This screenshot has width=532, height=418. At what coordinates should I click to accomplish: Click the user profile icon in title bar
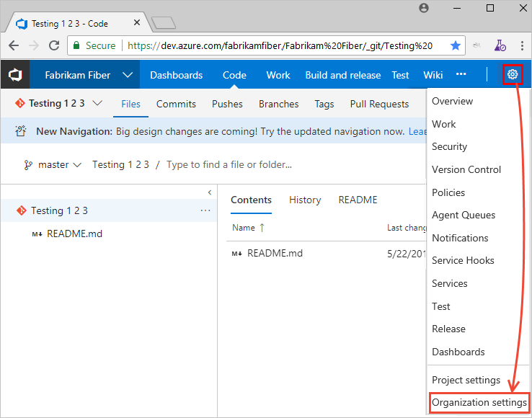(x=424, y=8)
